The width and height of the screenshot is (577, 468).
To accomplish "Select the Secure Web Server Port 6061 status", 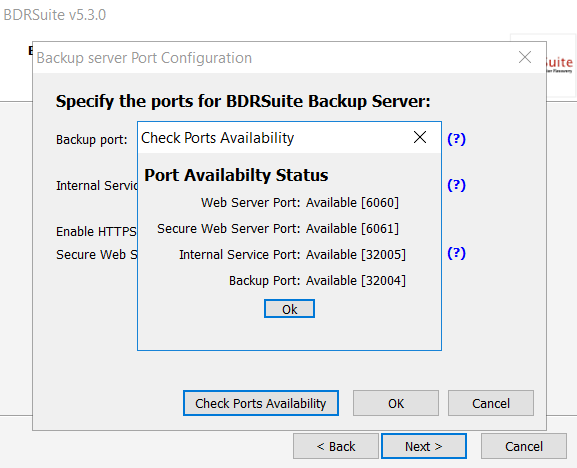I will [x=278, y=229].
